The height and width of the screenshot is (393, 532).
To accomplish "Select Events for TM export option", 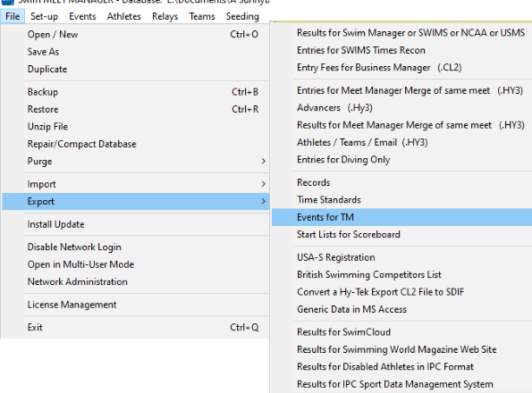I will pos(401,217).
